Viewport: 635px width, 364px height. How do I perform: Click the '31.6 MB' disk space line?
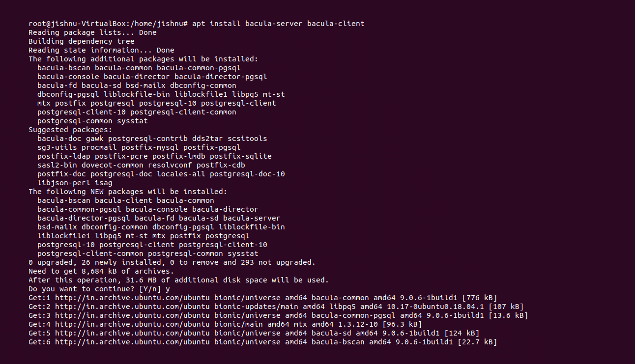coord(178,280)
